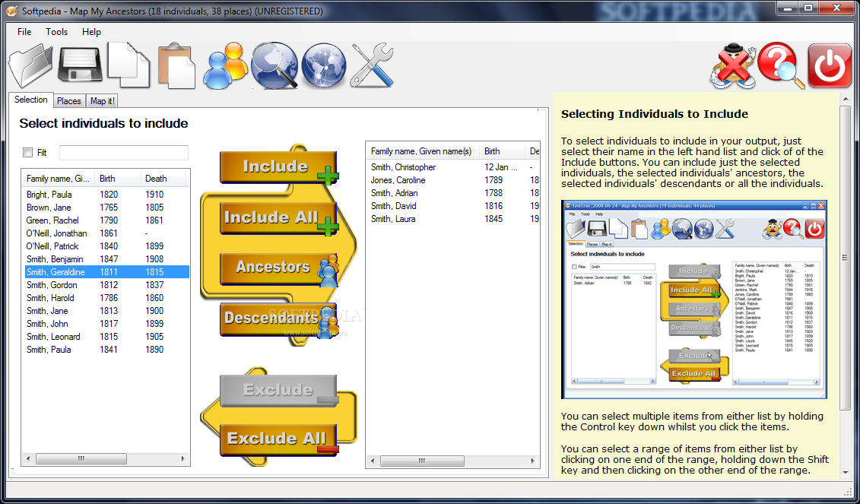Screen dimensions: 860x504
Task: Select Jones, Caroline in included list
Action: coord(453,180)
